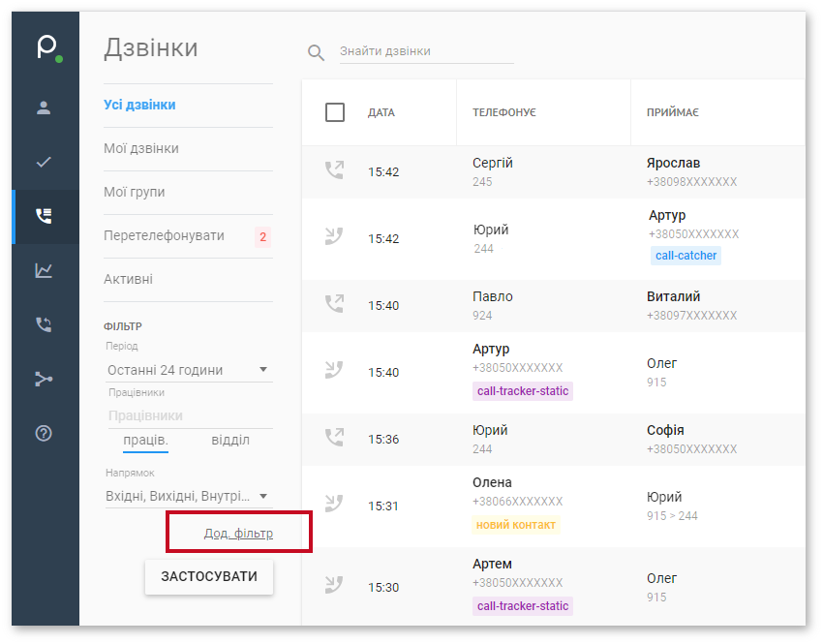Screen dimensions: 823x644
Task: Open the calls list icon in sidebar
Action: pyautogui.click(x=44, y=216)
